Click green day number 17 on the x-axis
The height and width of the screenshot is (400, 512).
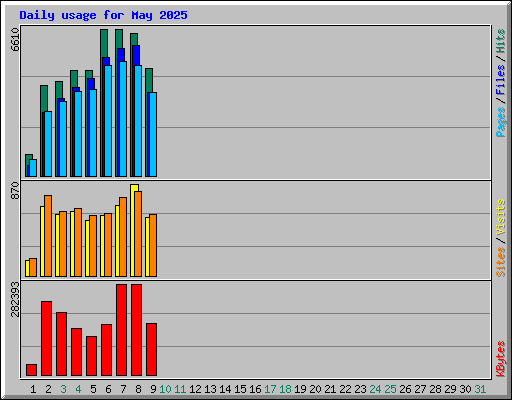[x=270, y=389]
